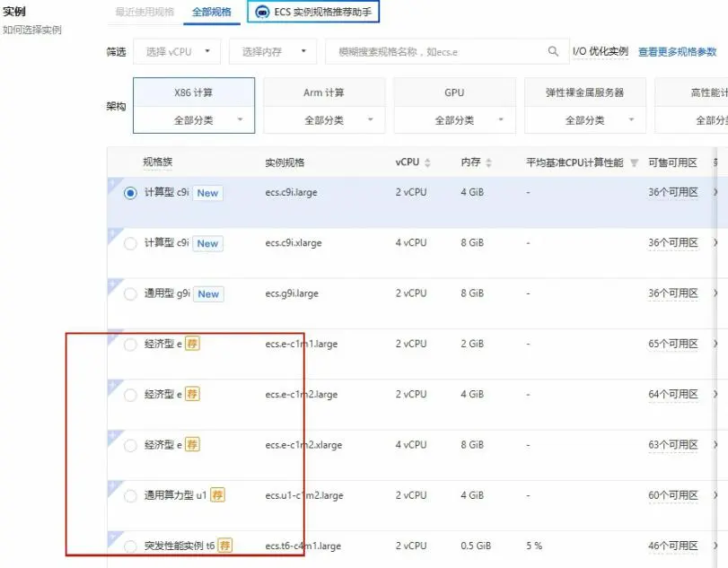Click 0.5 GiB memory value
728x568 pixels.
(x=476, y=546)
